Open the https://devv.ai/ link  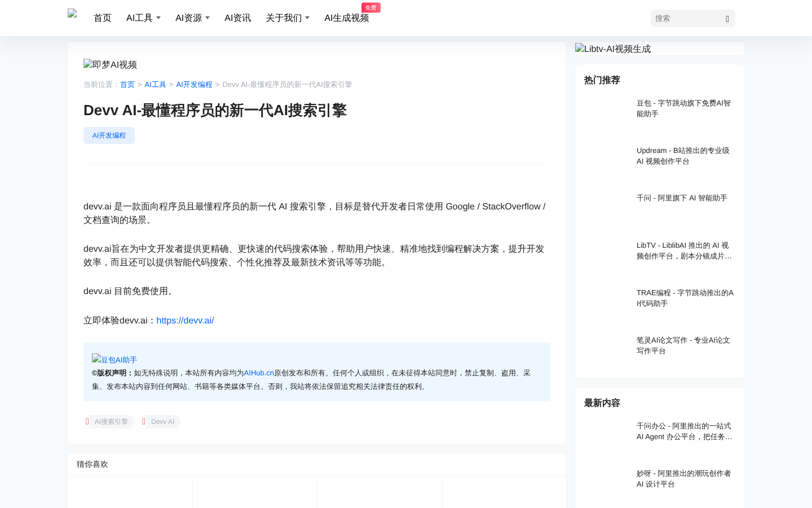(185, 321)
